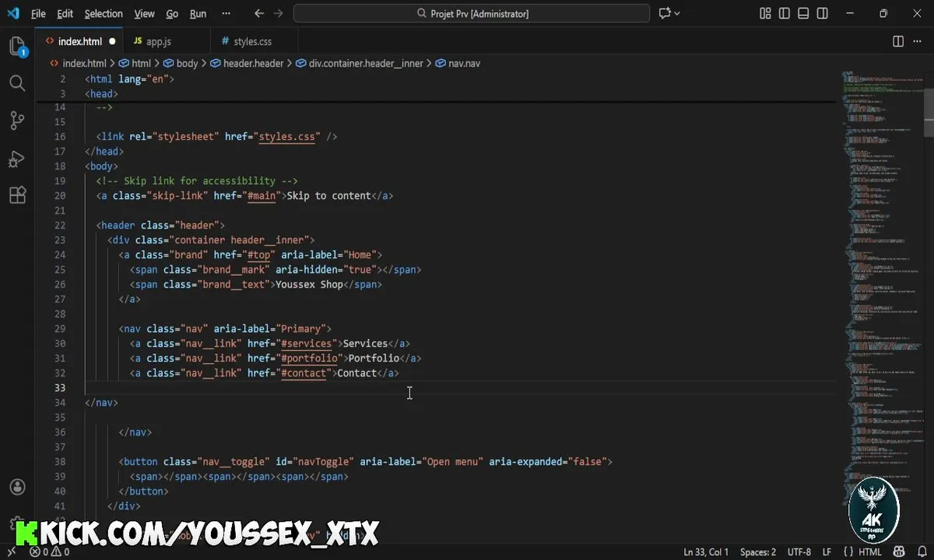Close index.html using the unsaved dot

[x=112, y=41]
